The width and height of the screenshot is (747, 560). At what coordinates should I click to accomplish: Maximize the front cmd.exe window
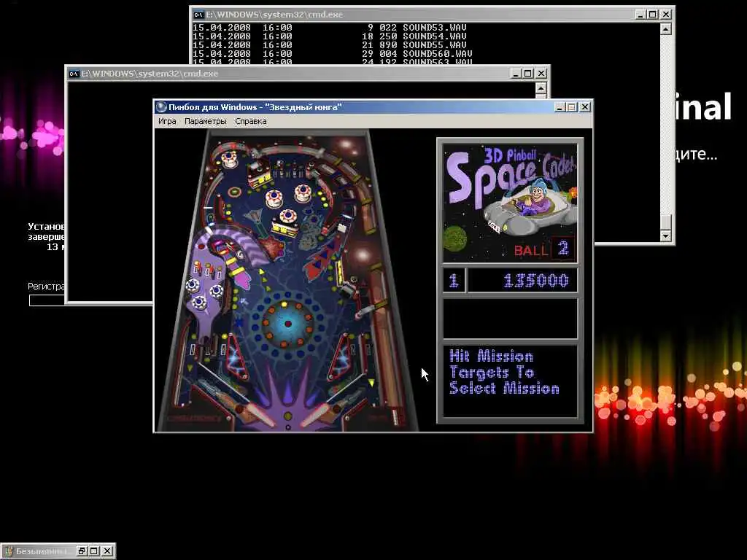(x=528, y=74)
